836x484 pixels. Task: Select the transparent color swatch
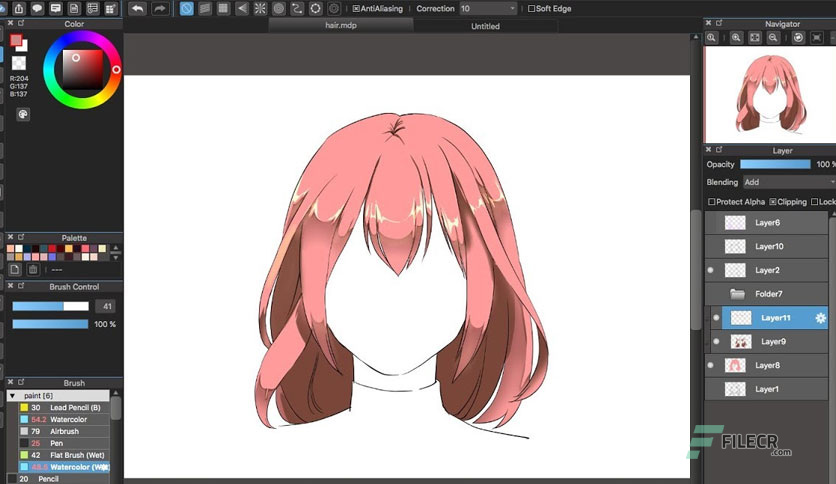pos(19,63)
